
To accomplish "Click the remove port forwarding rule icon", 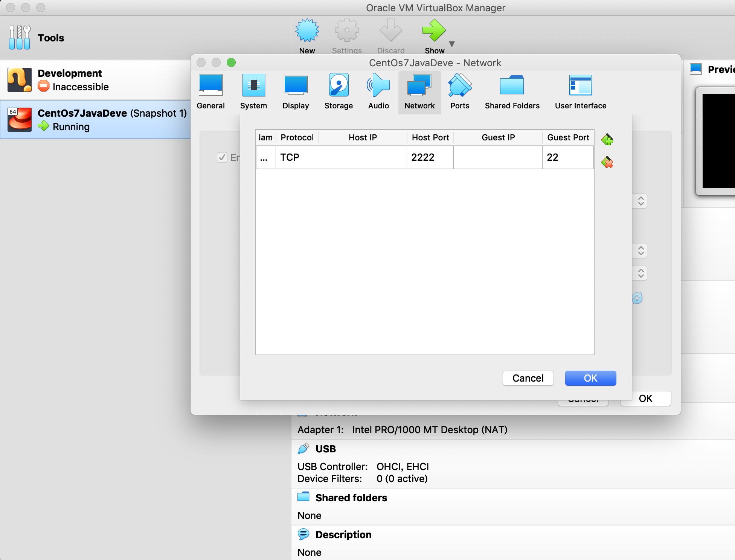I will [x=607, y=163].
